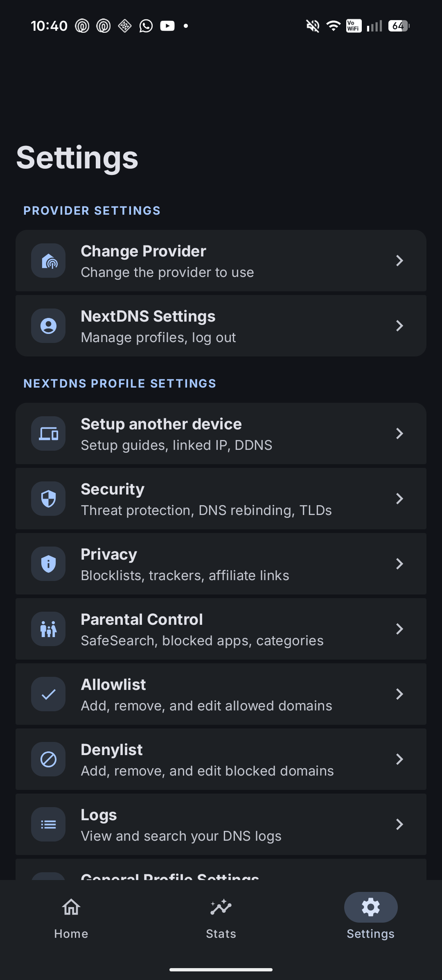Viewport: 442px width, 980px height.
Task: Open Security via its right chevron
Action: pyautogui.click(x=399, y=499)
